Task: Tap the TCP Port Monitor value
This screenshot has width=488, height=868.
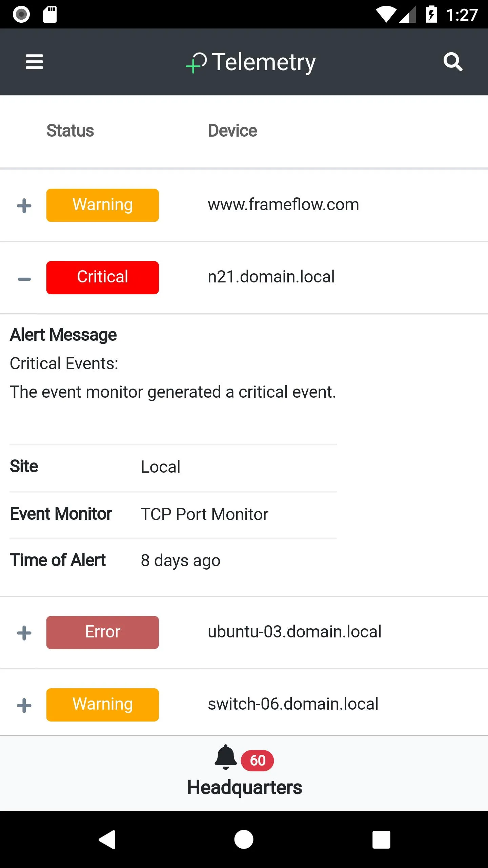Action: tap(204, 514)
